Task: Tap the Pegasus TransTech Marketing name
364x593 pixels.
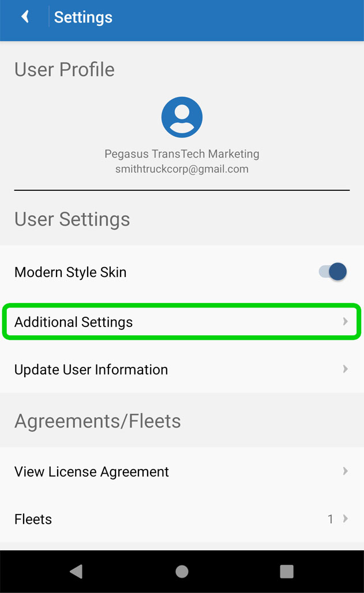Action: point(182,154)
